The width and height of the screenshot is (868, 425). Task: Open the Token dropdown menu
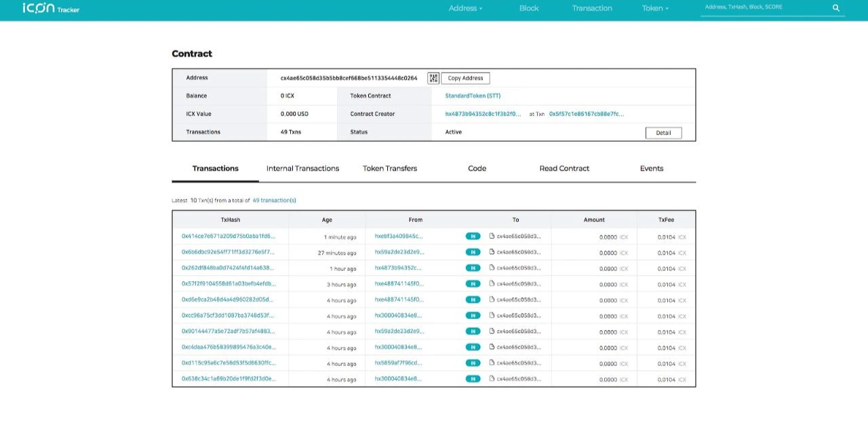click(655, 8)
